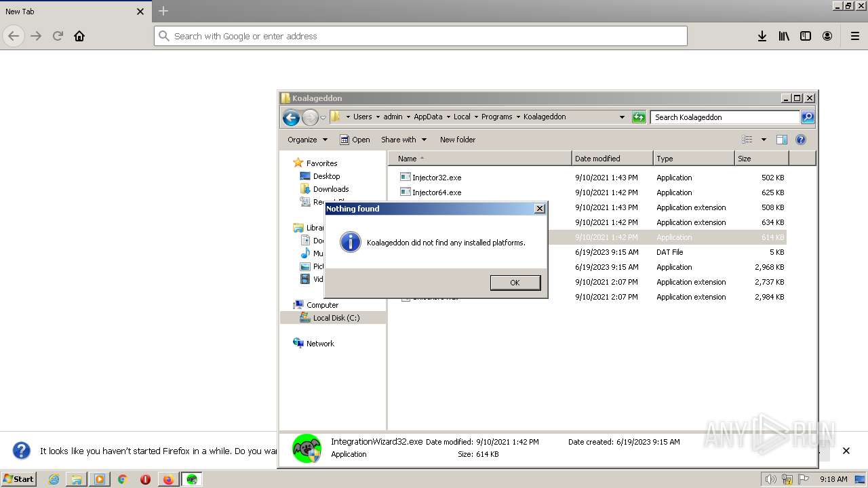Open Firefox hamburger menu
Viewport: 868px width, 488px height.
pyautogui.click(x=855, y=36)
